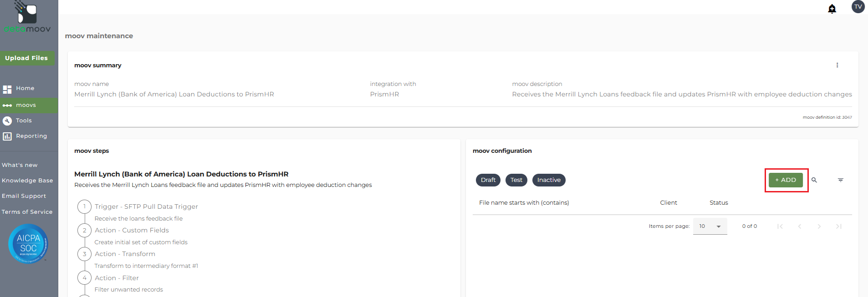Click the '0 of 0' pagination count

(749, 226)
